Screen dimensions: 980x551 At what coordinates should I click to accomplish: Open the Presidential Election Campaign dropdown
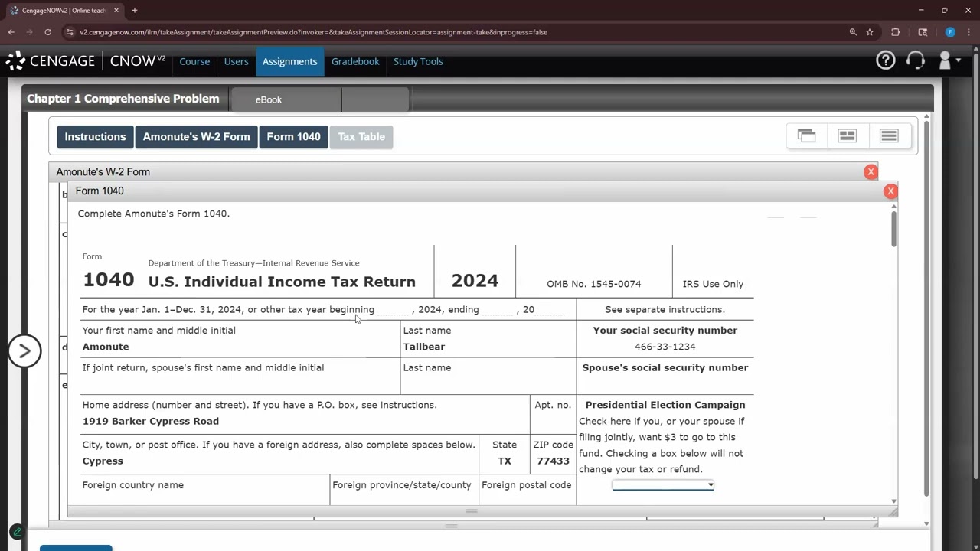pyautogui.click(x=663, y=484)
